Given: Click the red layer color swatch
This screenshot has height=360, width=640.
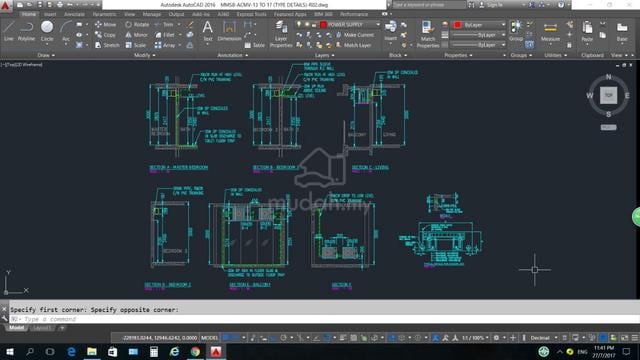Looking at the screenshot, I should [x=323, y=25].
